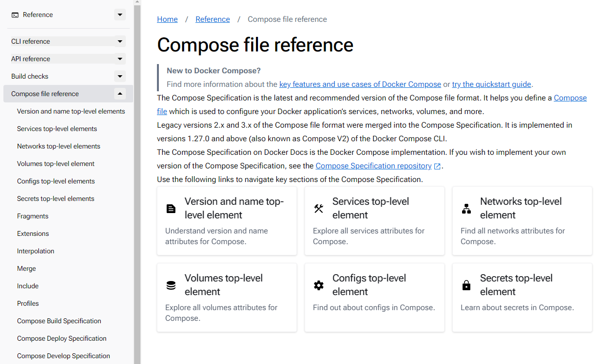Image resolution: width=602 pixels, height=364 pixels.
Task: Click the network icon on Networks card
Action: click(x=466, y=209)
